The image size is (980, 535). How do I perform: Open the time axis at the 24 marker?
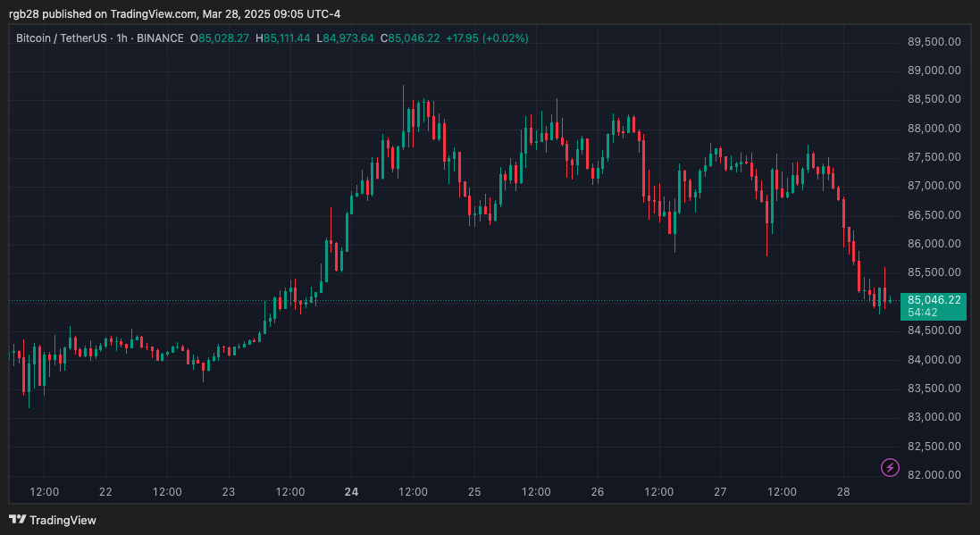click(x=350, y=492)
